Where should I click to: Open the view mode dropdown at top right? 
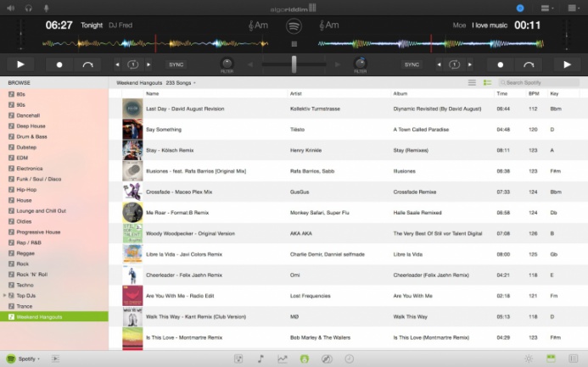573,8
